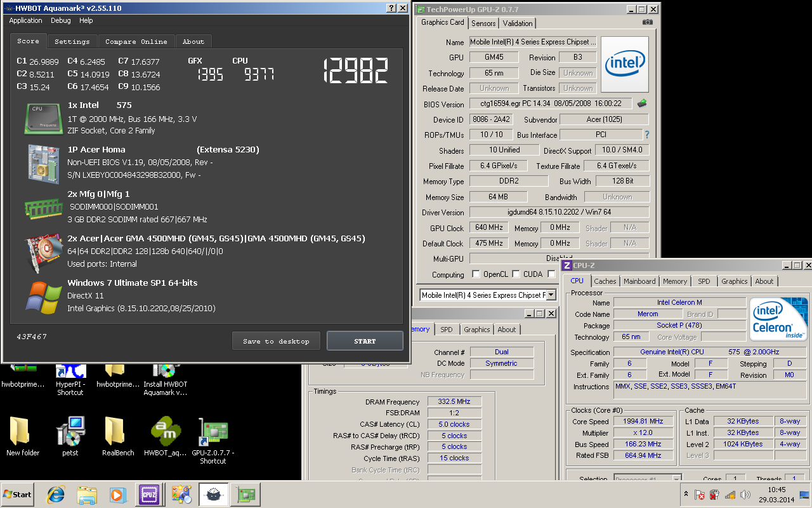Open About tab in front CPU-Z
This screenshot has height=508, width=812.
764,281
